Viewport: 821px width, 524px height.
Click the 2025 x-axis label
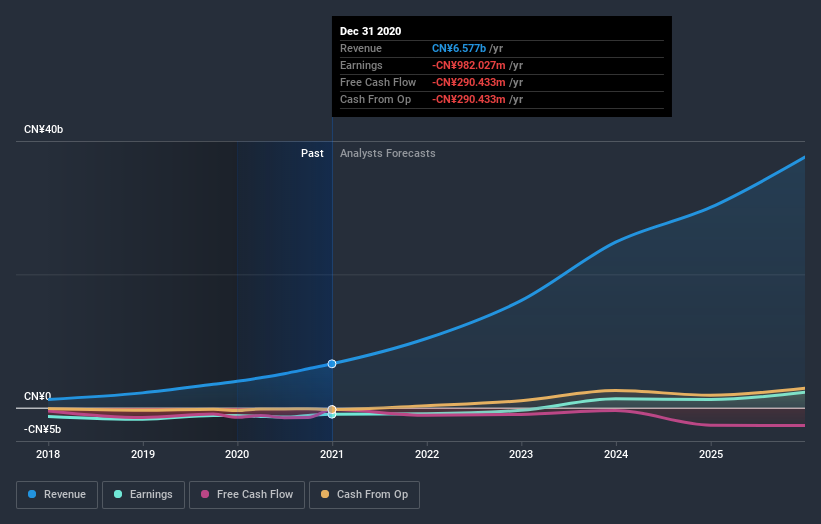tap(711, 454)
